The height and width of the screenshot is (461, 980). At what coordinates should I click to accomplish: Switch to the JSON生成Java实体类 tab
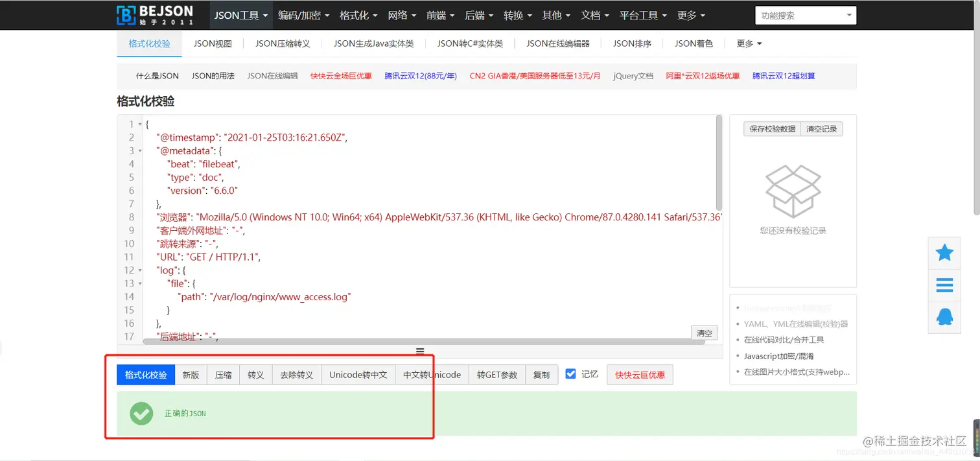[373, 43]
